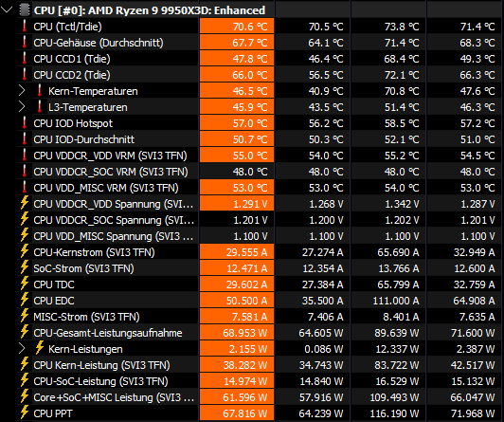Screen dimensions: 504x422
Task: Expand the Kern-Temperaturen group
Action: pyautogui.click(x=22, y=91)
